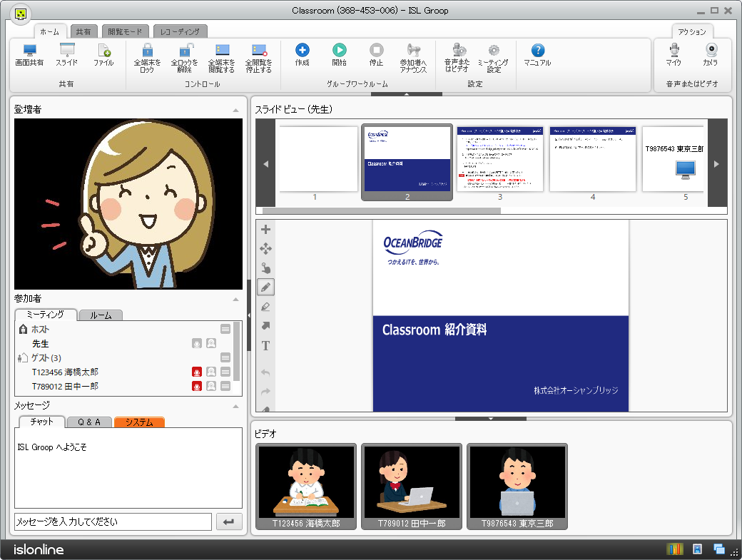The width and height of the screenshot is (742, 560).
Task: Click the slide thumbnail horizontal scrollbar
Action: click(382, 210)
